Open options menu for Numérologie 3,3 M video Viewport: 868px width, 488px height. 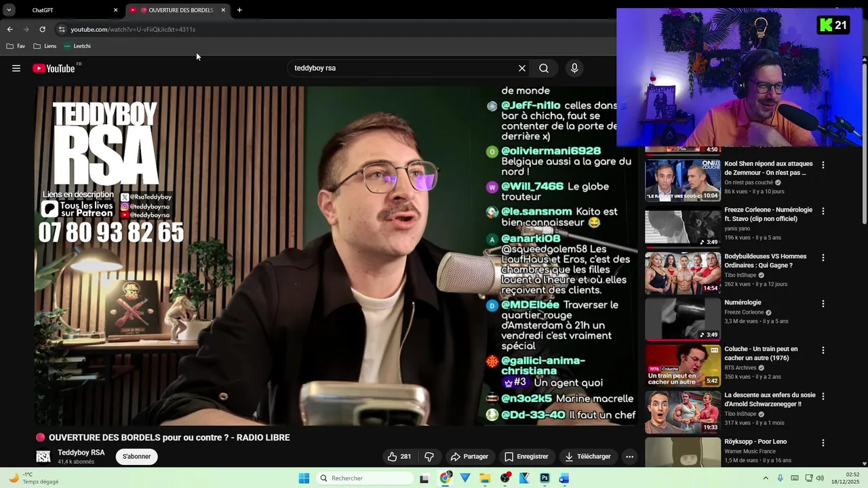pyautogui.click(x=823, y=304)
